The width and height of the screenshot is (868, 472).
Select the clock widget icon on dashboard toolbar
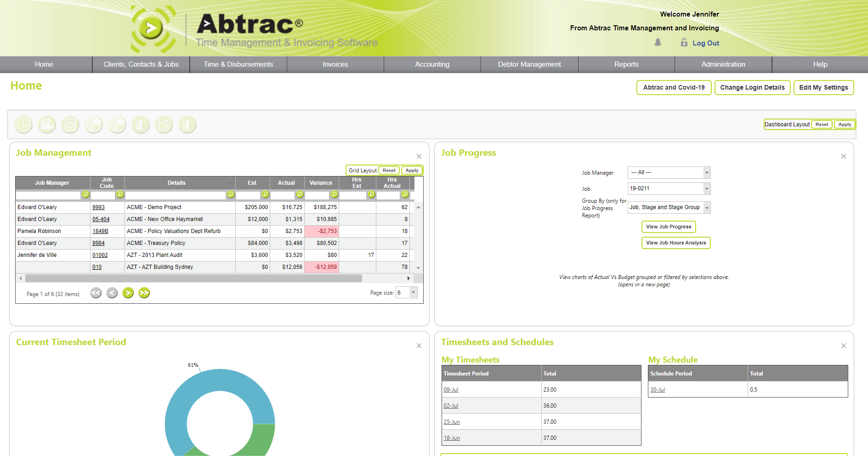click(23, 124)
